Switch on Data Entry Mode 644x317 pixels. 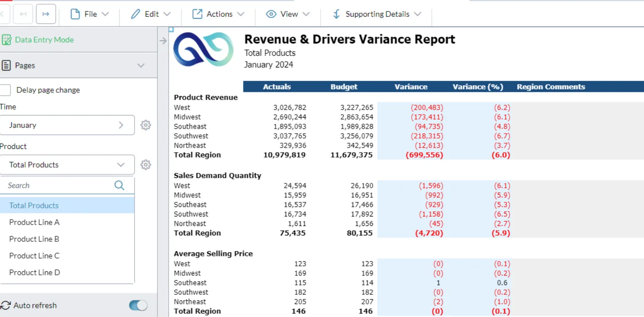(44, 40)
